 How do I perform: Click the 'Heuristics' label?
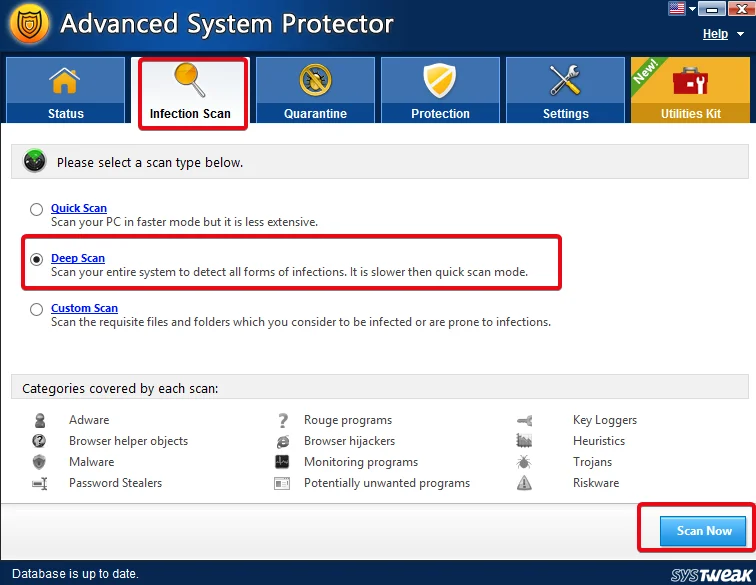[x=599, y=441]
